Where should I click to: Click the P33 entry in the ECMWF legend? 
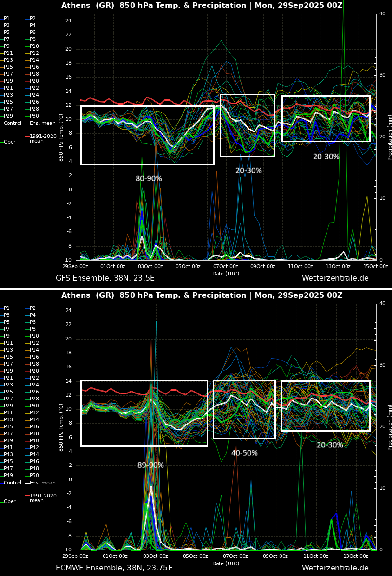tap(8, 420)
